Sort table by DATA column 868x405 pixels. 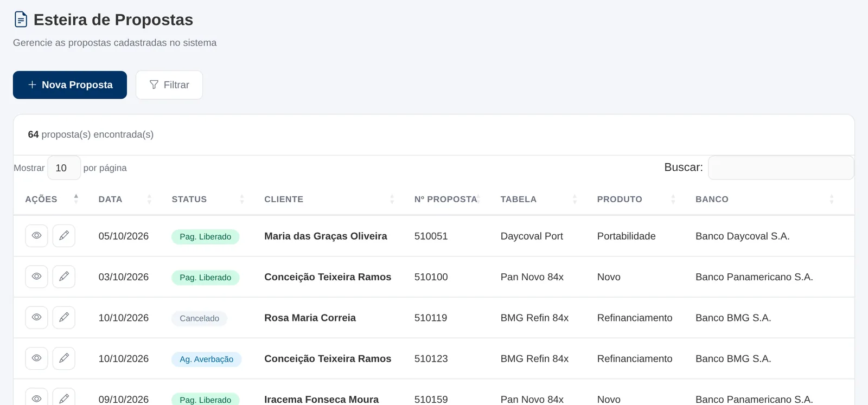[125, 199]
